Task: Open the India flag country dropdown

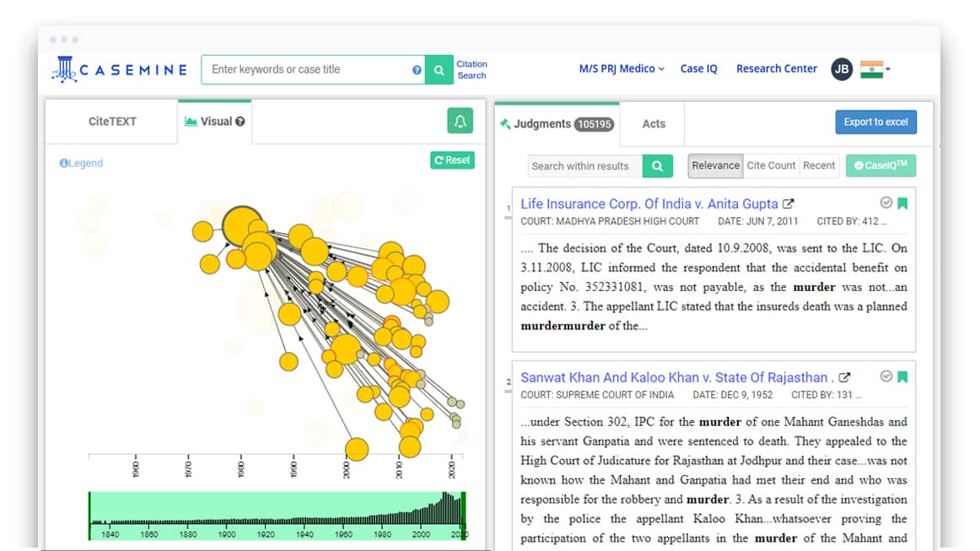Action: click(875, 69)
